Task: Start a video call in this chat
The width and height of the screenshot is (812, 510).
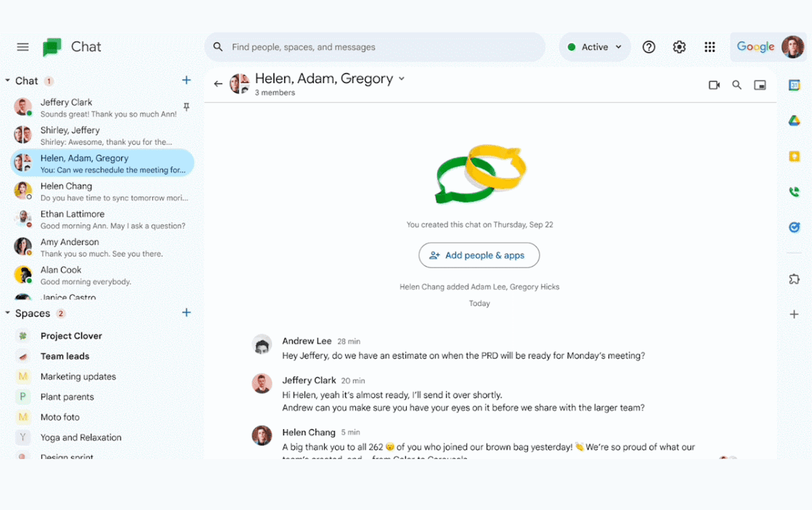Action: click(x=714, y=85)
